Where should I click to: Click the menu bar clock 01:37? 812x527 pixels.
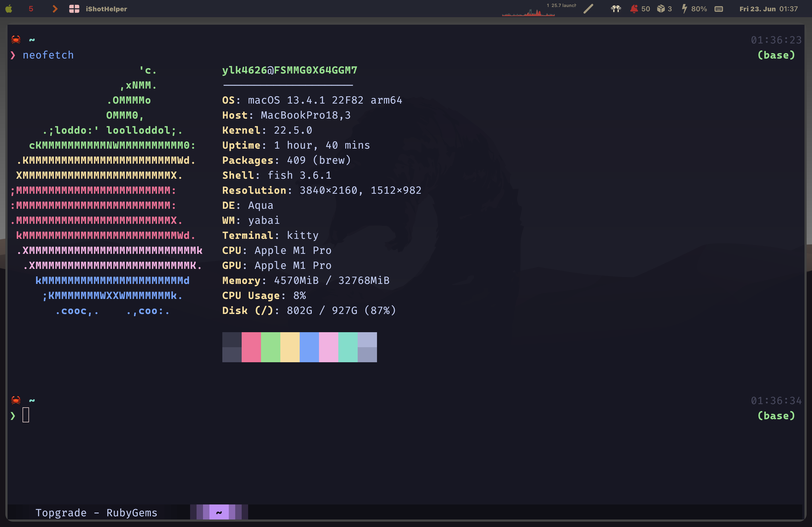[788, 9]
